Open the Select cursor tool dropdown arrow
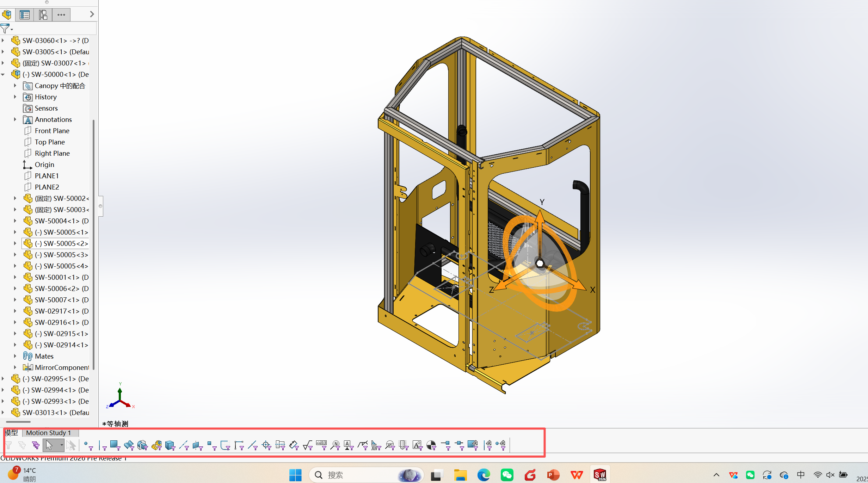 [62, 445]
